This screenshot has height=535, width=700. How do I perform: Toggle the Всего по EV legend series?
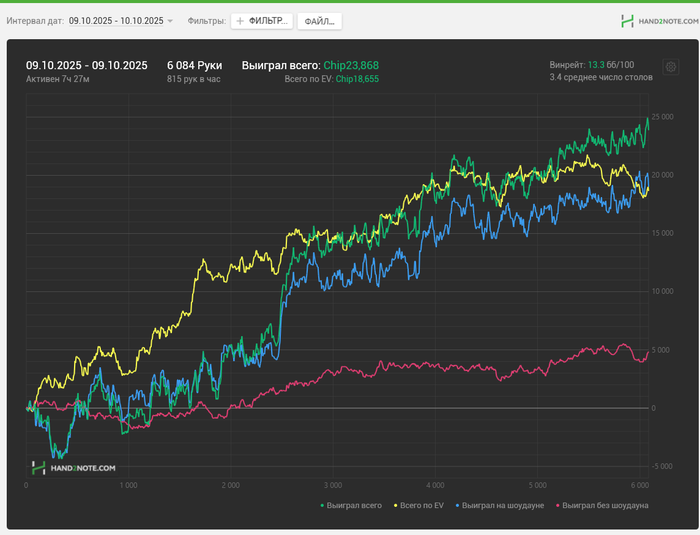tap(419, 506)
